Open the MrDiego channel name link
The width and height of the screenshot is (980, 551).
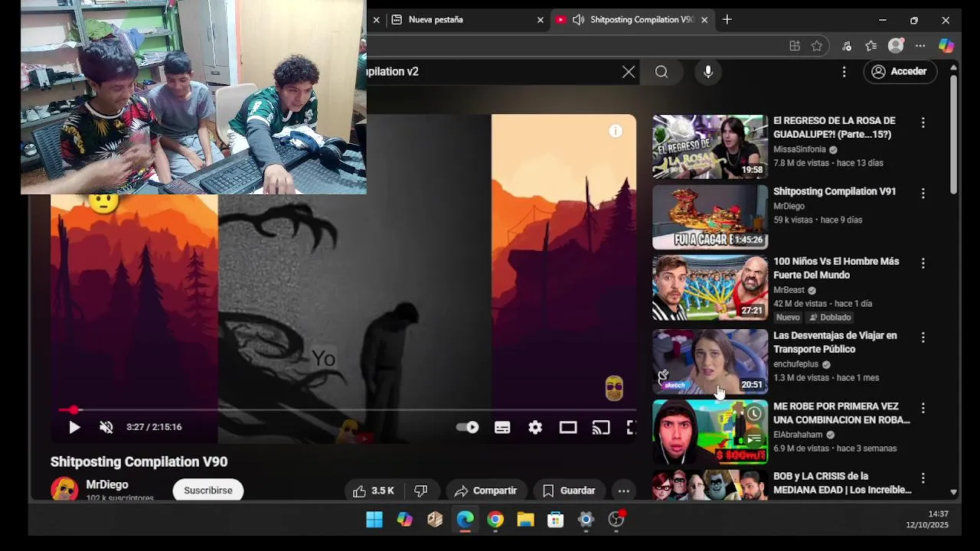107,484
